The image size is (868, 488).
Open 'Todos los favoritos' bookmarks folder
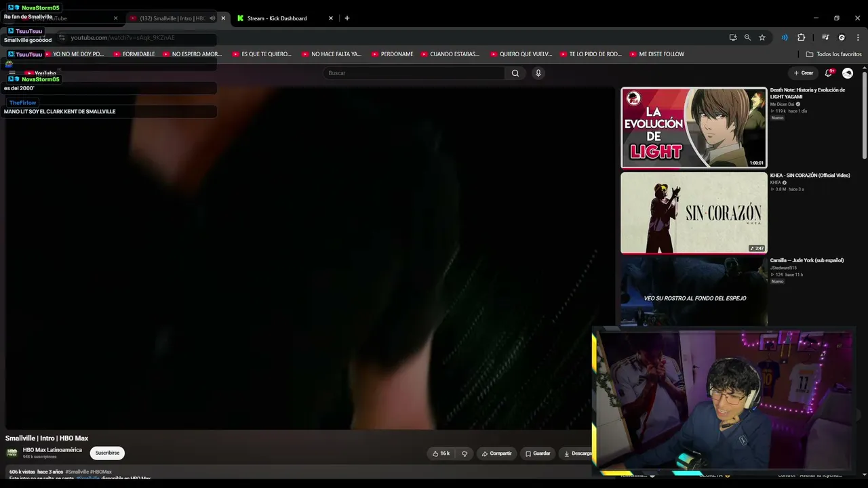pyautogui.click(x=834, y=54)
